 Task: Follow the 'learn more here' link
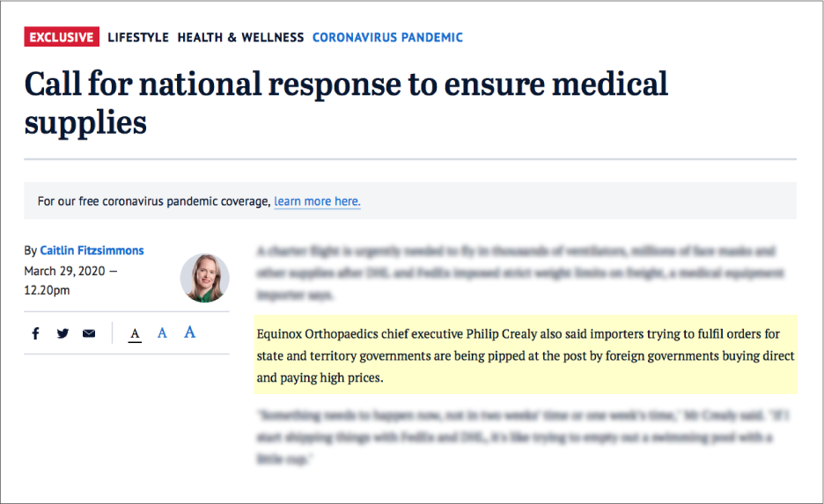coord(318,201)
